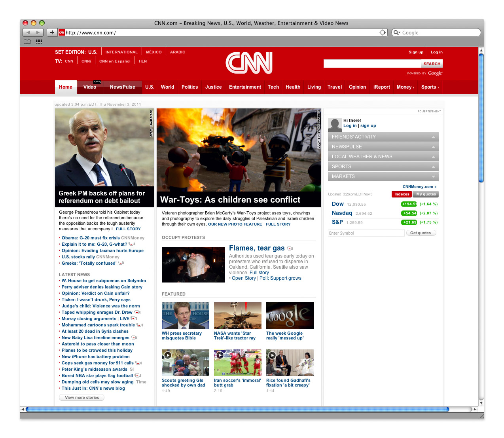Expand Local Weather & News panel
The image size is (504, 438).
(383, 157)
